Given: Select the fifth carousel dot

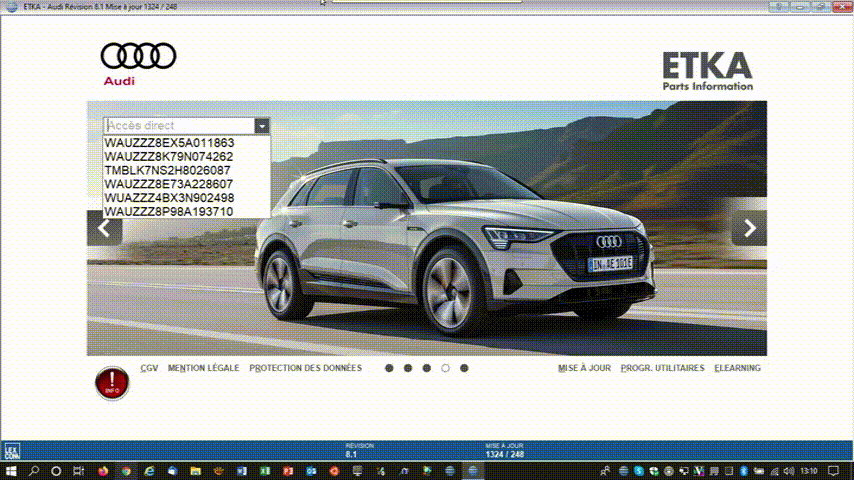Looking at the screenshot, I should coord(464,368).
